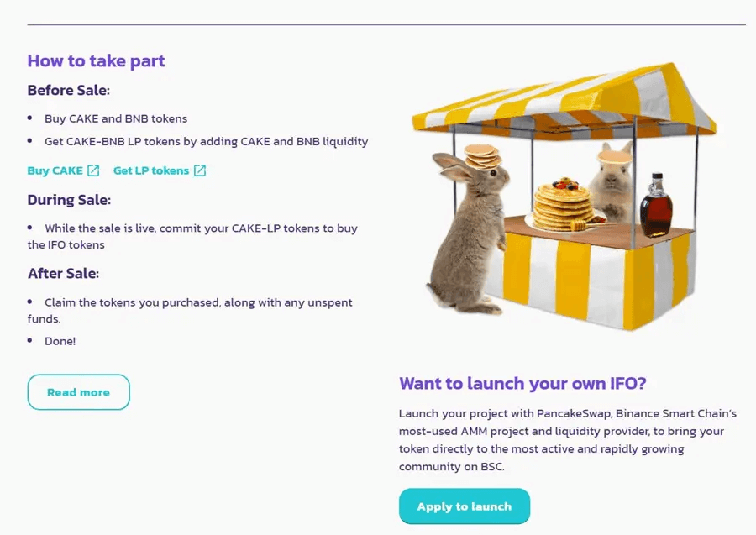Click the "Want to launch your own IFO?" heading
This screenshot has height=535, width=756.
pyautogui.click(x=522, y=384)
